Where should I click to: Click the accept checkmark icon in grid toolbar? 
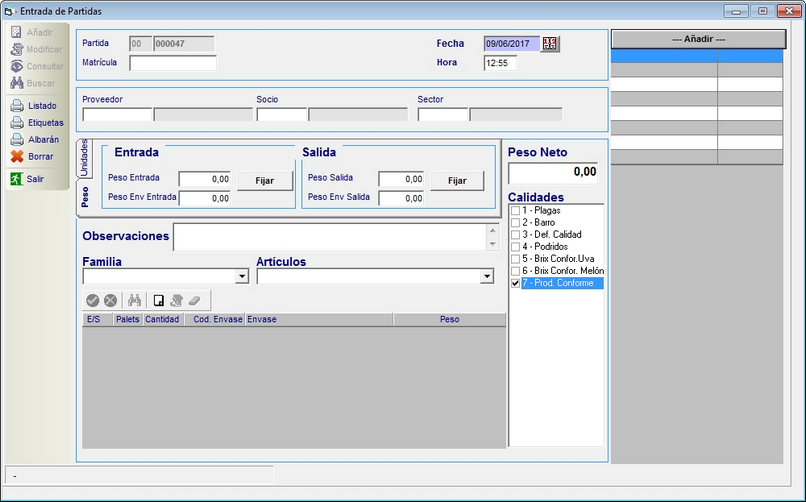pos(93,300)
